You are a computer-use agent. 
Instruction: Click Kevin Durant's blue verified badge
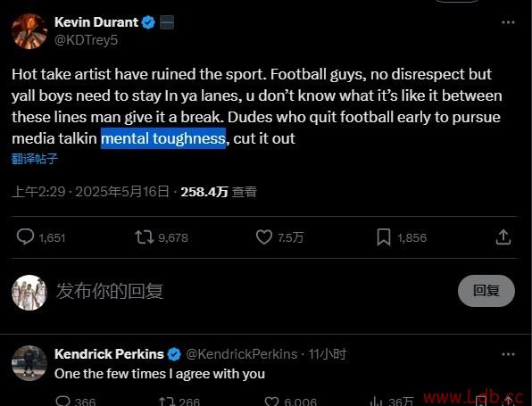click(148, 22)
